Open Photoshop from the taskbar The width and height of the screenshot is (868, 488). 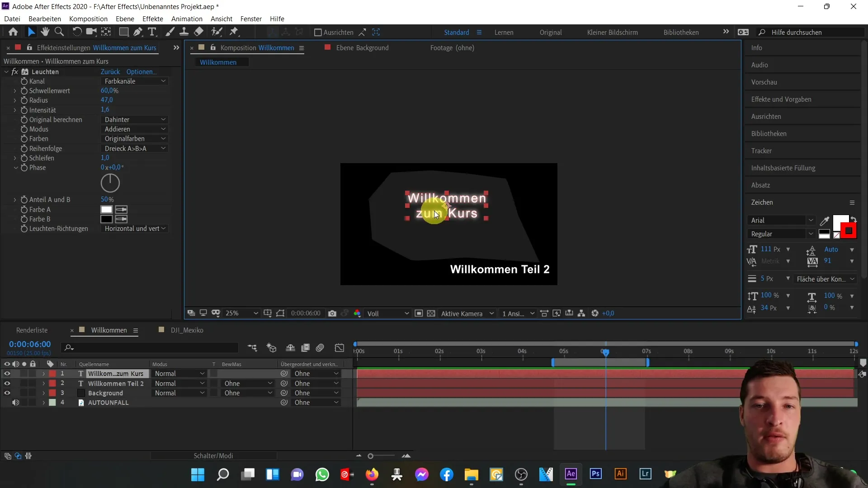595,474
